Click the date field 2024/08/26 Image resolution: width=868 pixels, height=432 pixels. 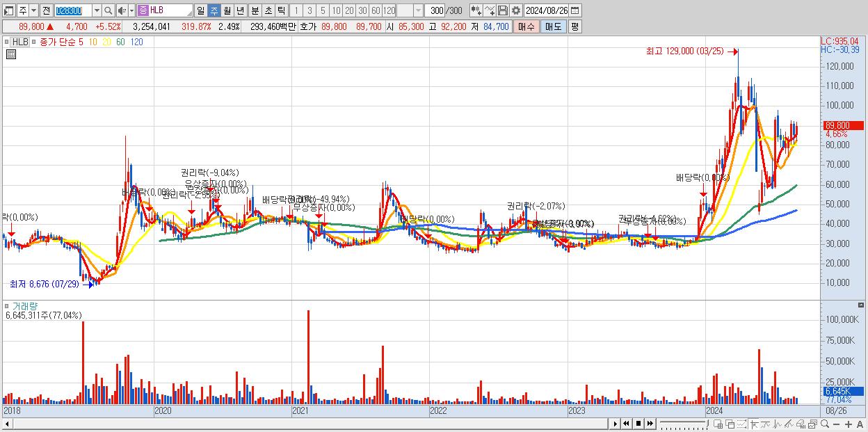coord(547,10)
